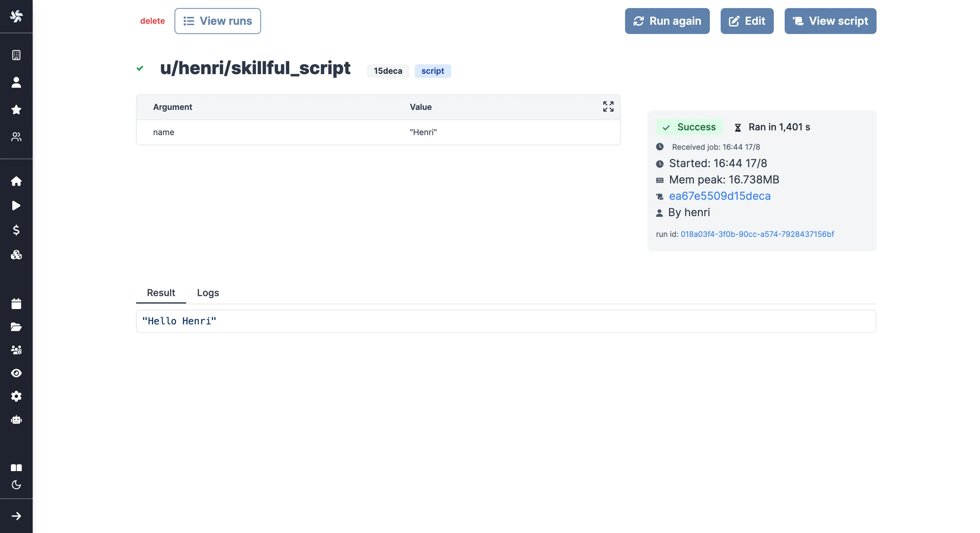Image resolution: width=980 pixels, height=533 pixels.
Task: Open the Runs page from the sidebar
Action: 16,206
